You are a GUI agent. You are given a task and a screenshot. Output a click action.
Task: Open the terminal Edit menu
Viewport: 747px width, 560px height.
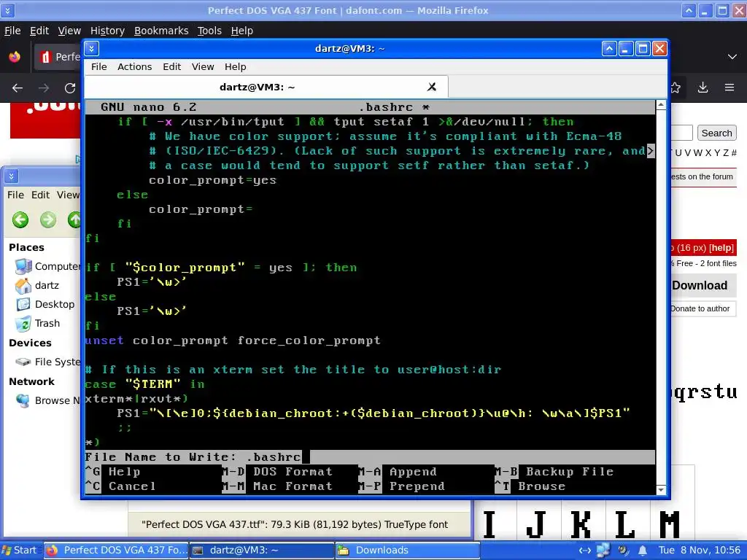[171, 66]
